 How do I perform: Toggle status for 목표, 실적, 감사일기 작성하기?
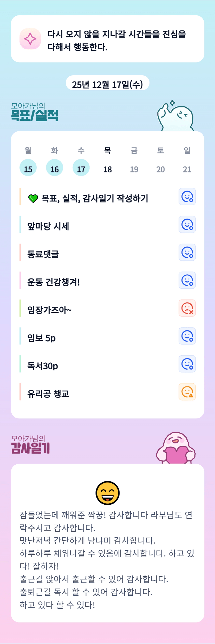187,196
